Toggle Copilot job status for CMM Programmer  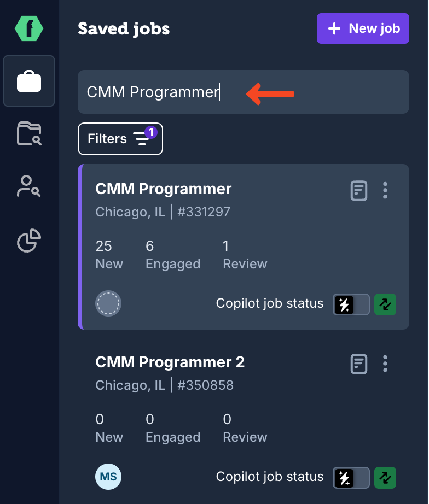[351, 304]
